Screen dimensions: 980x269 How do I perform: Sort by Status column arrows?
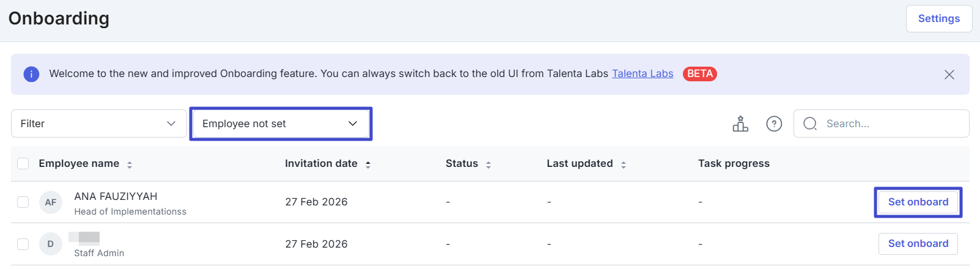[x=488, y=164]
